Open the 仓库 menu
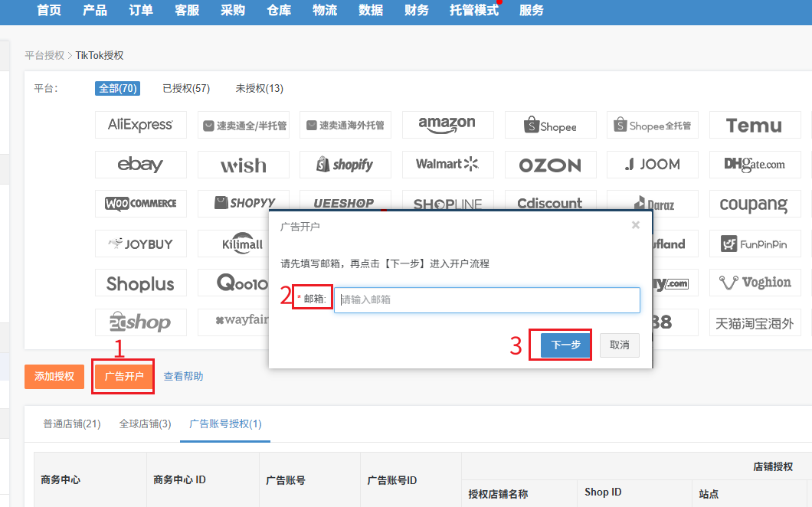812x507 pixels. [279, 11]
